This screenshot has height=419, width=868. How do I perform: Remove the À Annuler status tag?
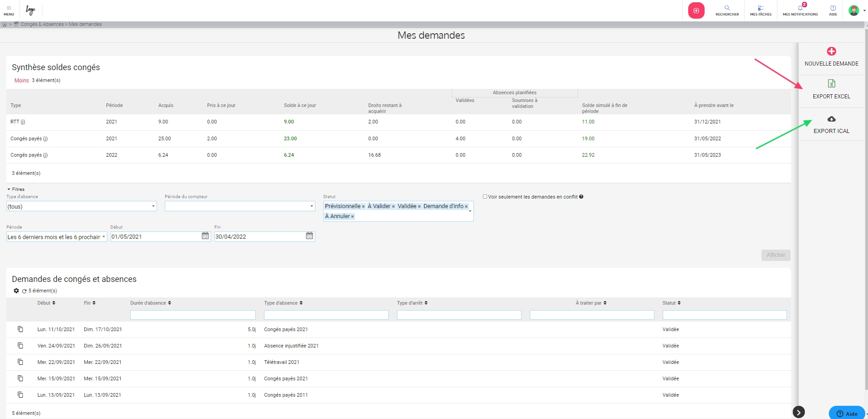point(352,217)
